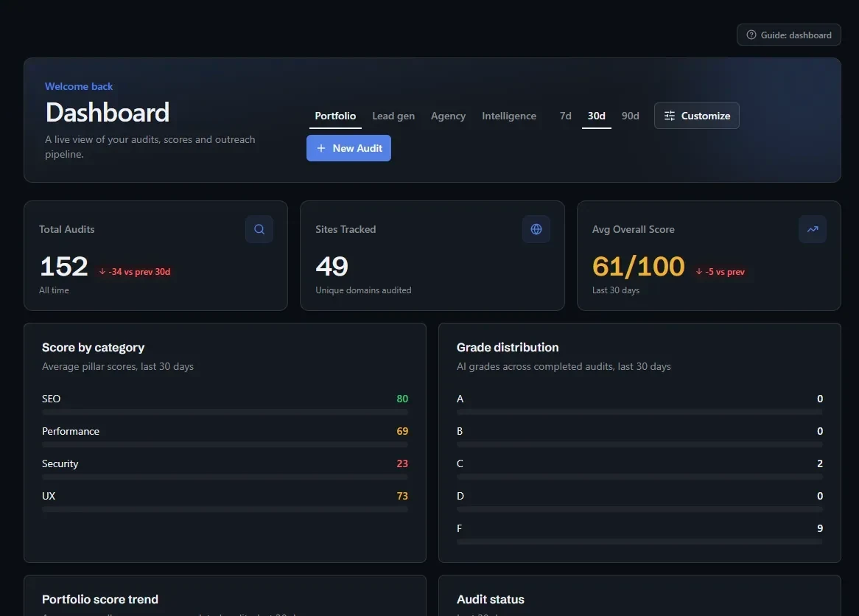859x616 pixels.
Task: Click the 'Audit status' heading
Action: tap(491, 599)
